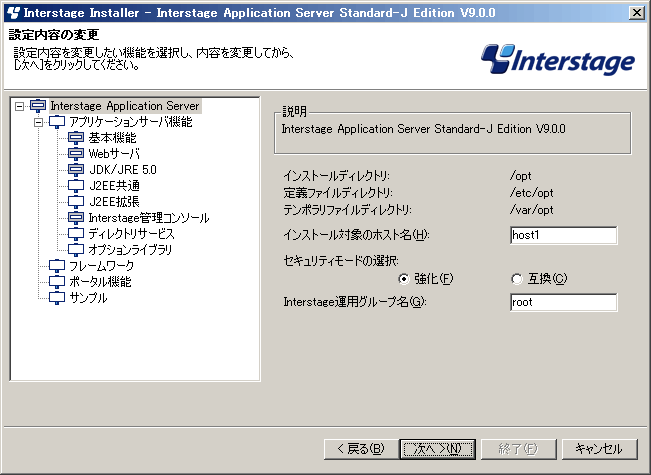651x475 pixels.
Task: Select the 互換(C) security mode radio button
Action: coord(516,279)
